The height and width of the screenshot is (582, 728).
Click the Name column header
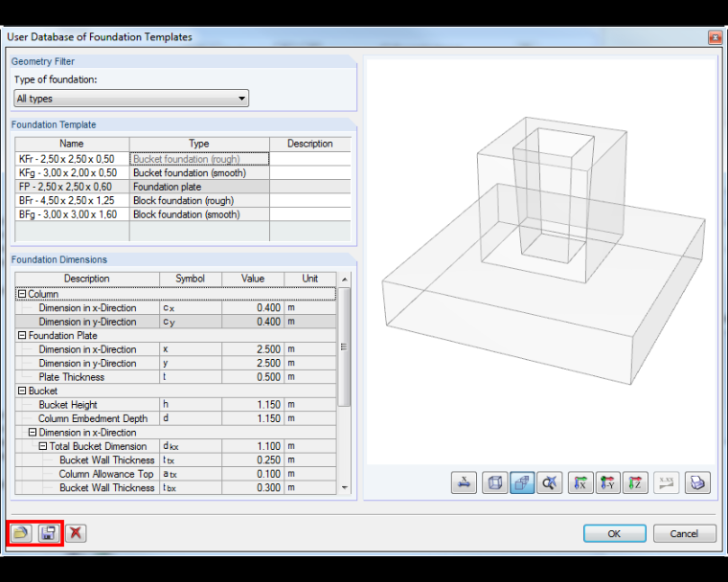pyautogui.click(x=72, y=144)
